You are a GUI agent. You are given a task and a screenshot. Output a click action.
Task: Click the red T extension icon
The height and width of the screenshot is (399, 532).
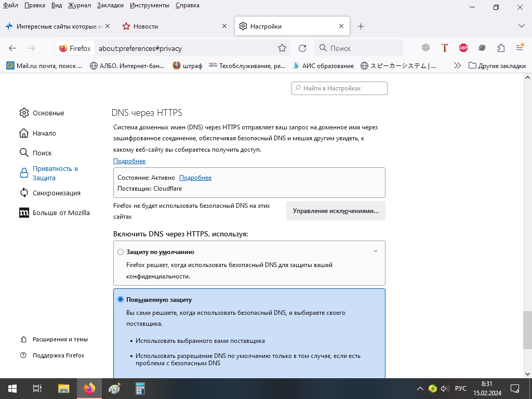(445, 48)
